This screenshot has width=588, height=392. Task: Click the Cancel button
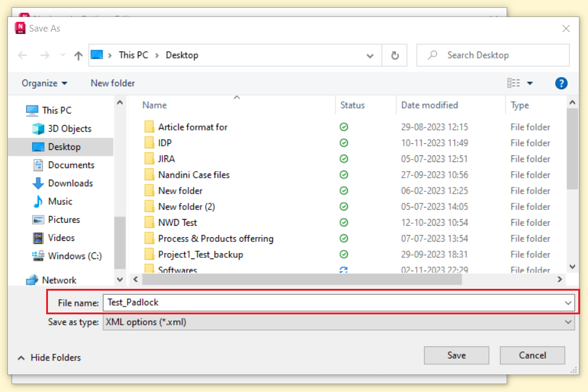coord(532,355)
